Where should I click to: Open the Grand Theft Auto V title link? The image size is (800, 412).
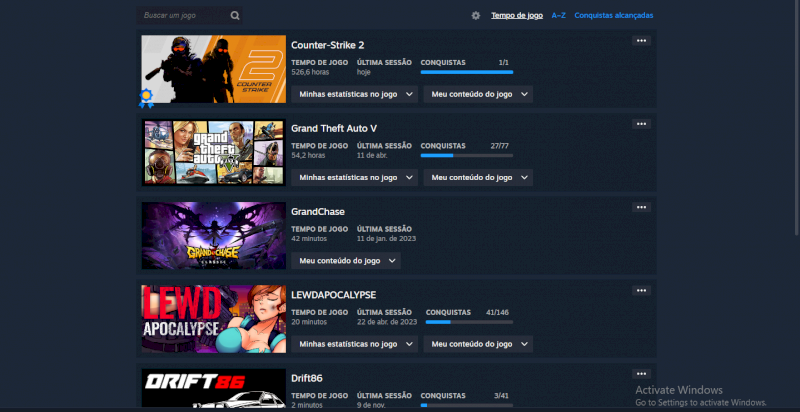tap(334, 128)
